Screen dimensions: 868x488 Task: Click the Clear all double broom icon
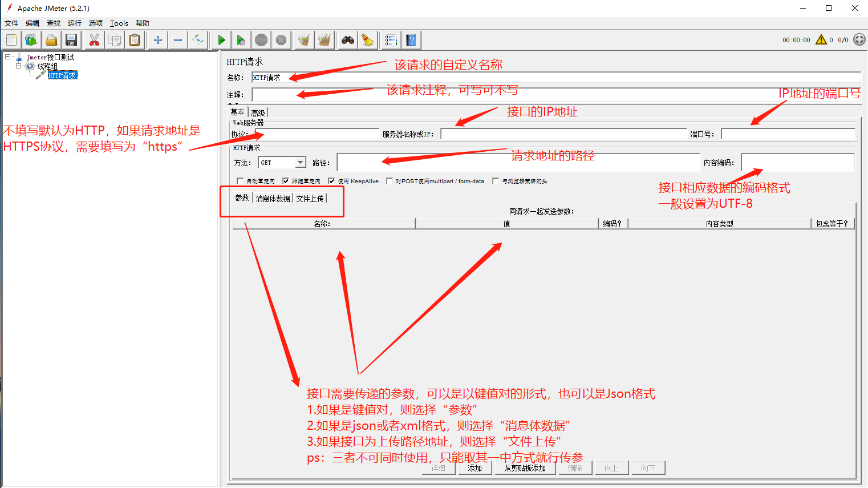point(325,40)
